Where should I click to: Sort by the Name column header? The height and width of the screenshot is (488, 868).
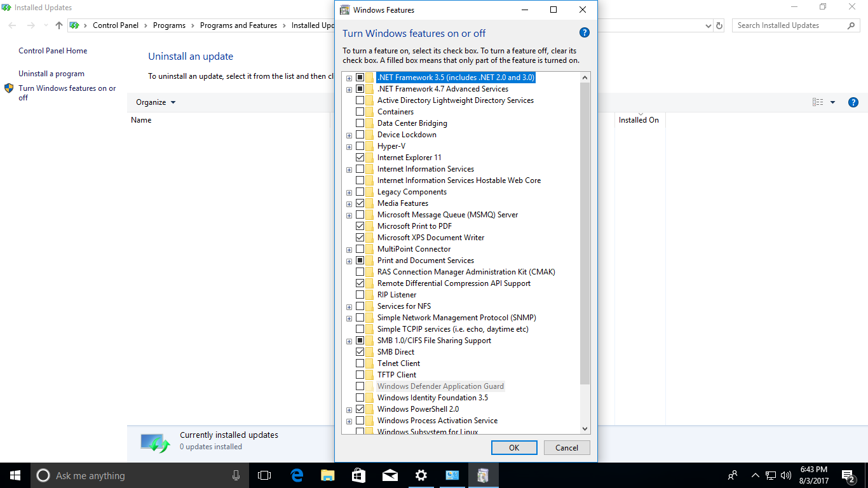(x=230, y=119)
